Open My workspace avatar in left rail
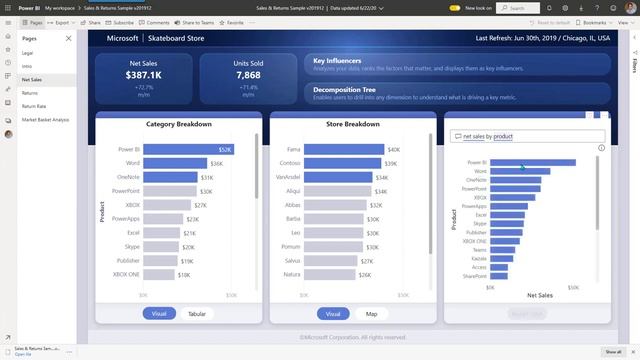 (x=8, y=134)
